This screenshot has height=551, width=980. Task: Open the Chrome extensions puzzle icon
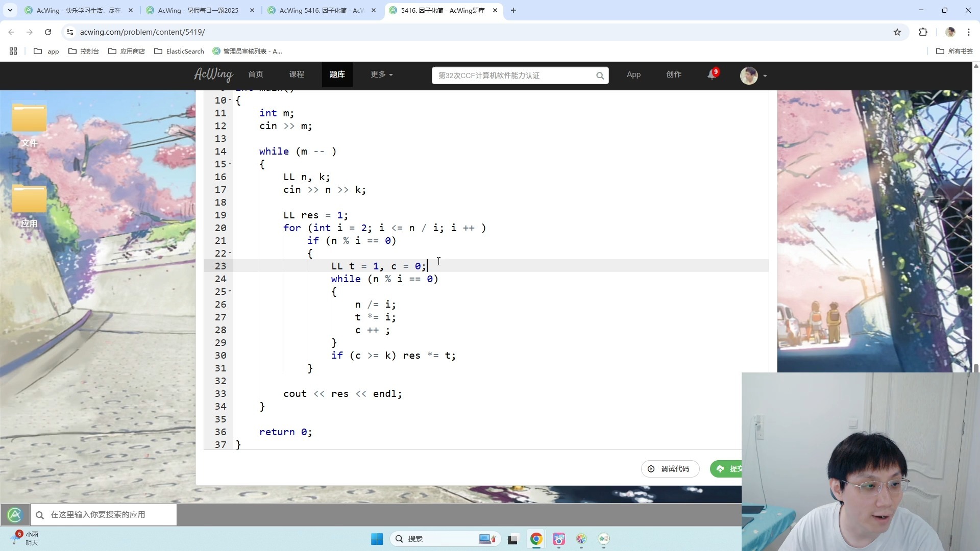click(923, 32)
